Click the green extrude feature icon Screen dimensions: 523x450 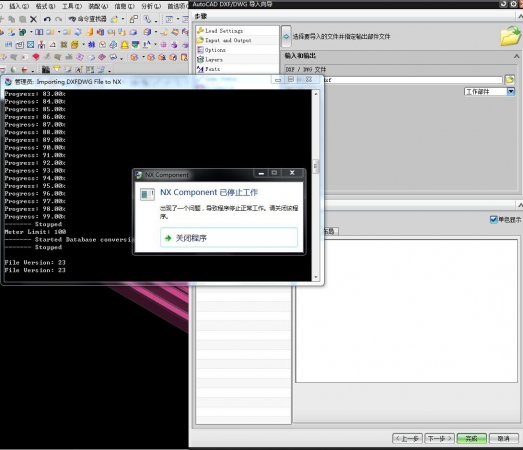click(22, 32)
